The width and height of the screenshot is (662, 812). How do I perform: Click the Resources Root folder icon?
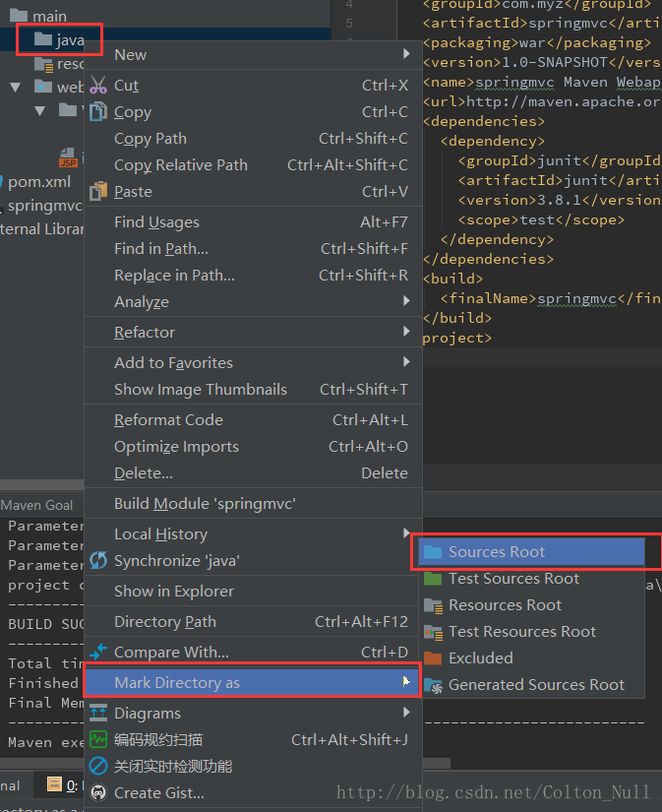click(433, 605)
